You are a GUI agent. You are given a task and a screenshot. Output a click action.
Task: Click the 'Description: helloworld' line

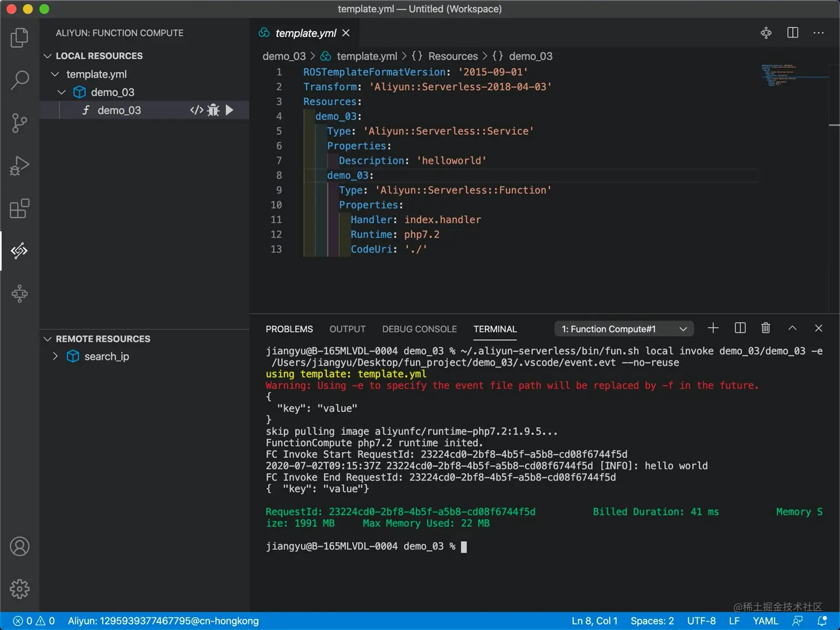413,161
